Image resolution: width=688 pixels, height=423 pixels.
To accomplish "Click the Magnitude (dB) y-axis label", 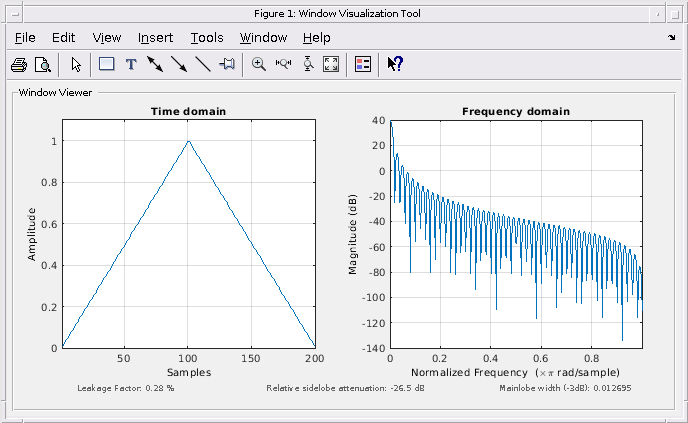I will 352,234.
